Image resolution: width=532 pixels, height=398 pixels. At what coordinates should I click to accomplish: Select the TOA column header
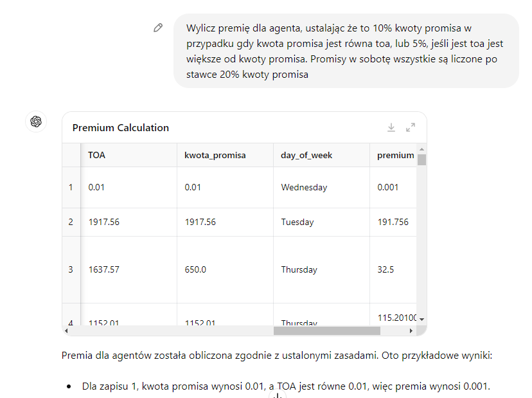(97, 155)
